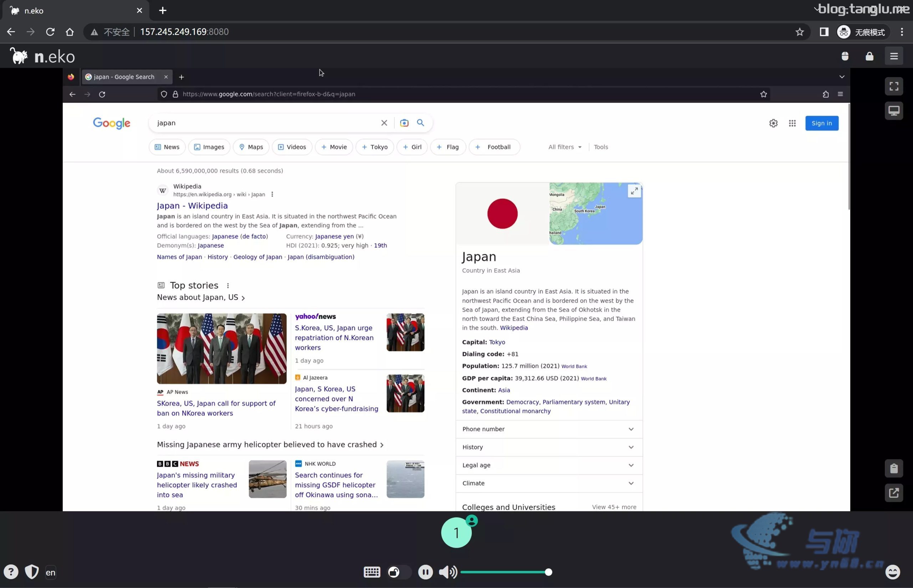Open Firefox list all tabs dropdown
The height and width of the screenshot is (588, 913).
tap(842, 77)
